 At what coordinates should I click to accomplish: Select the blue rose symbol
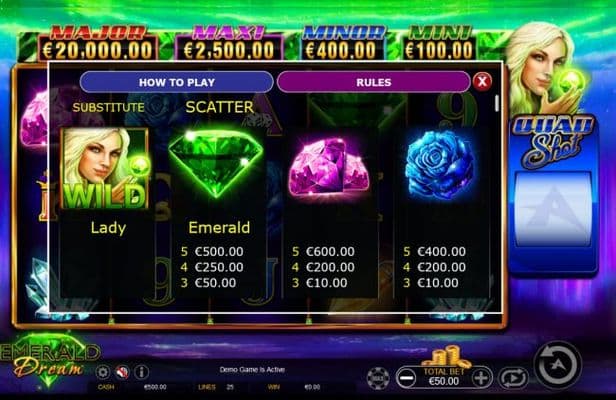coord(439,164)
